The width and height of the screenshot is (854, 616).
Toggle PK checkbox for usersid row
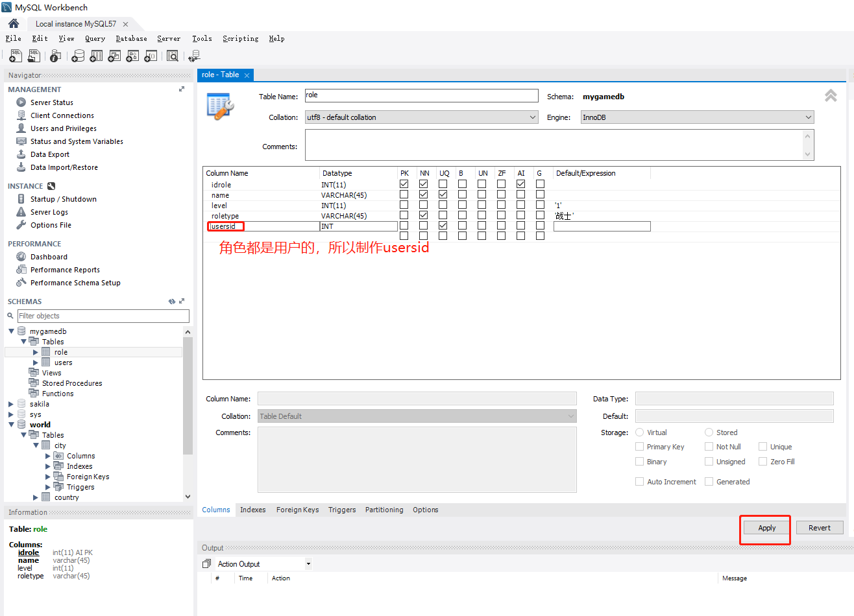(404, 226)
